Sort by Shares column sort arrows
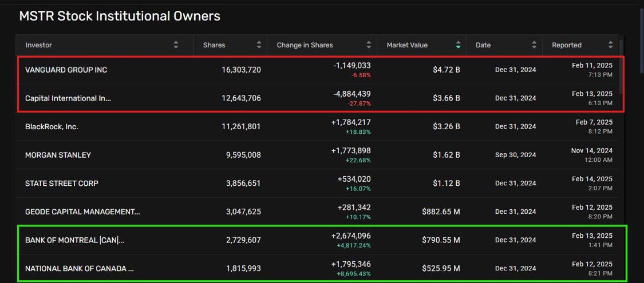This screenshot has height=283, width=644. pyautogui.click(x=259, y=45)
